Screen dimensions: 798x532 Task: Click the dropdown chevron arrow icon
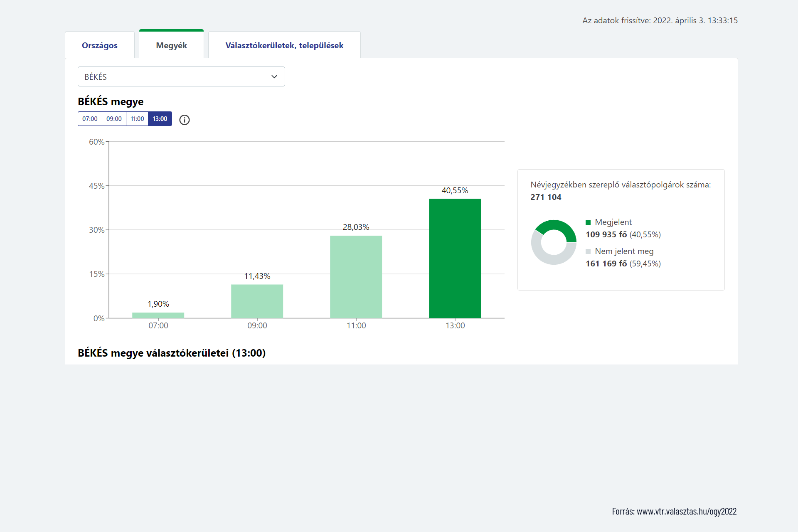(274, 76)
